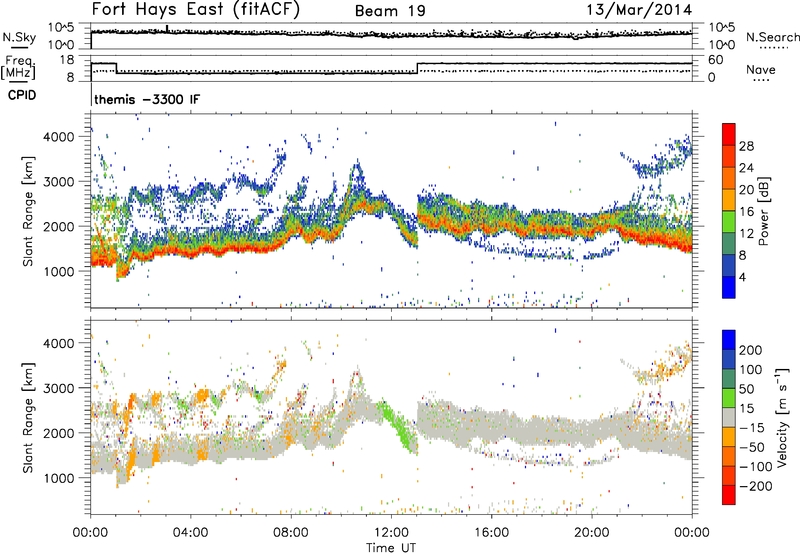Click the 'Freq. [MHz]' label
The width and height of the screenshot is (800, 554).
(x=18, y=67)
